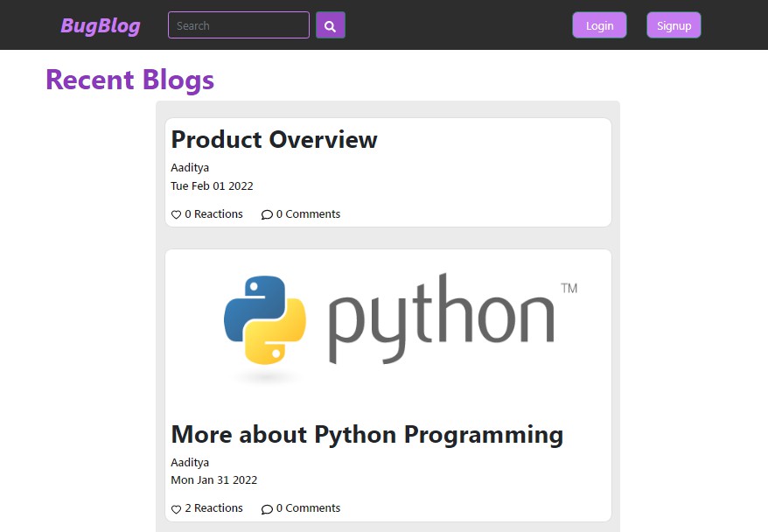Click inside the Search input field
768x532 pixels.
point(238,24)
